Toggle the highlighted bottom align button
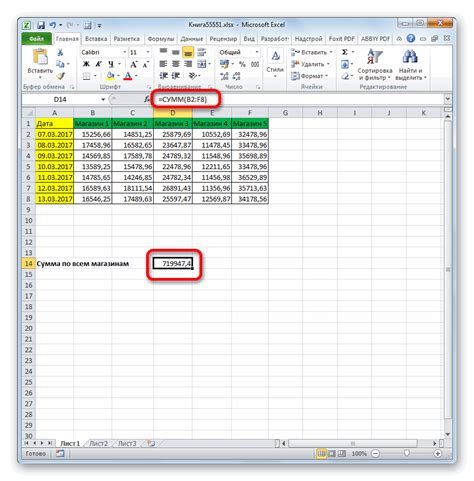This screenshot has width=474, height=481. [188, 52]
